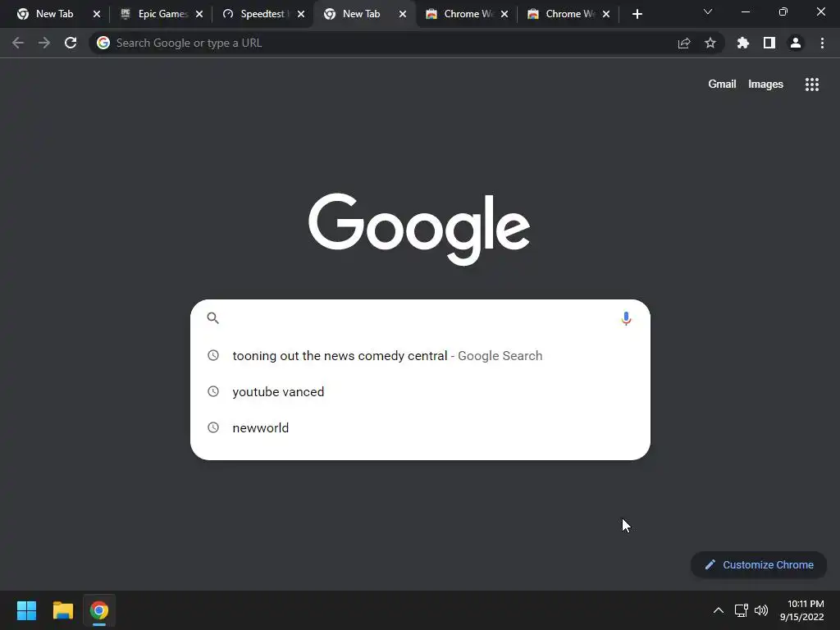Show hidden system tray icons

719,610
